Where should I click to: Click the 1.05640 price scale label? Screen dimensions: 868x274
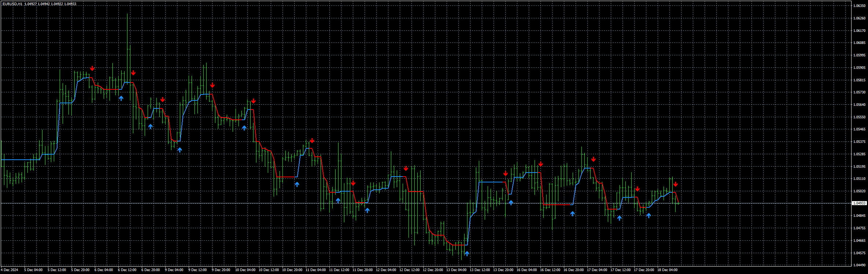pos(860,105)
